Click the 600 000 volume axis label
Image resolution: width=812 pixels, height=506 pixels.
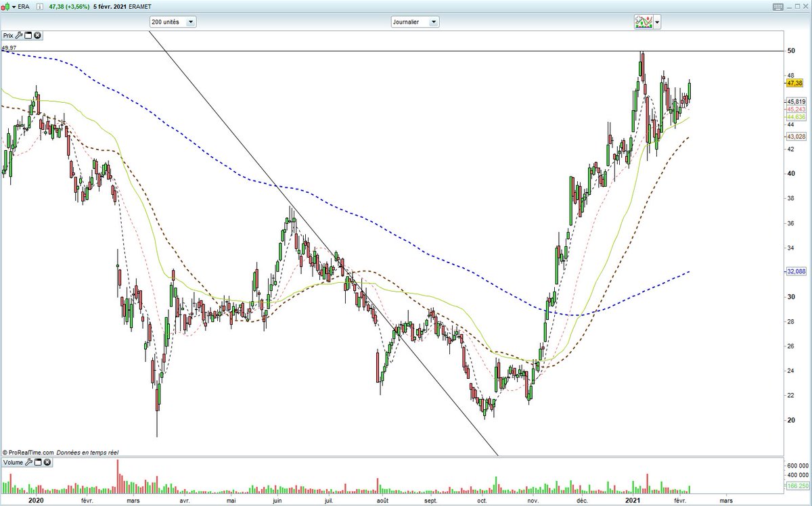[x=798, y=465]
